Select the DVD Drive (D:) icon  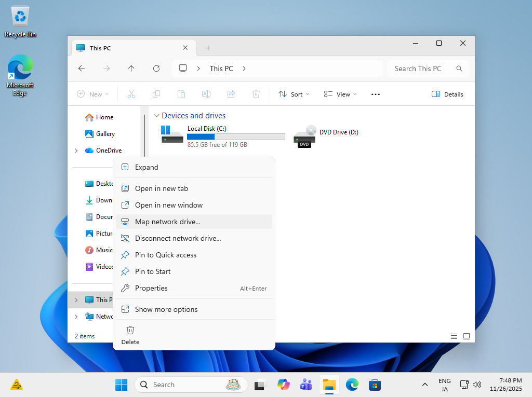(304, 136)
